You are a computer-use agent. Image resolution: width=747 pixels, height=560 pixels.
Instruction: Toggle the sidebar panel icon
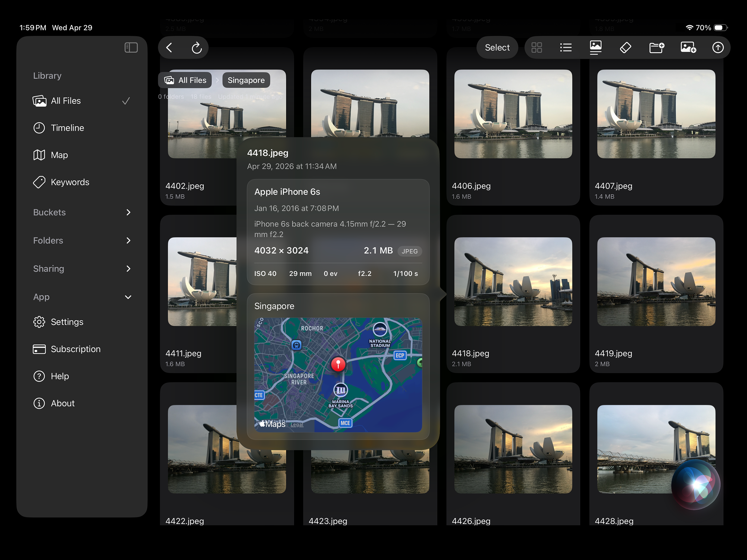(x=131, y=47)
